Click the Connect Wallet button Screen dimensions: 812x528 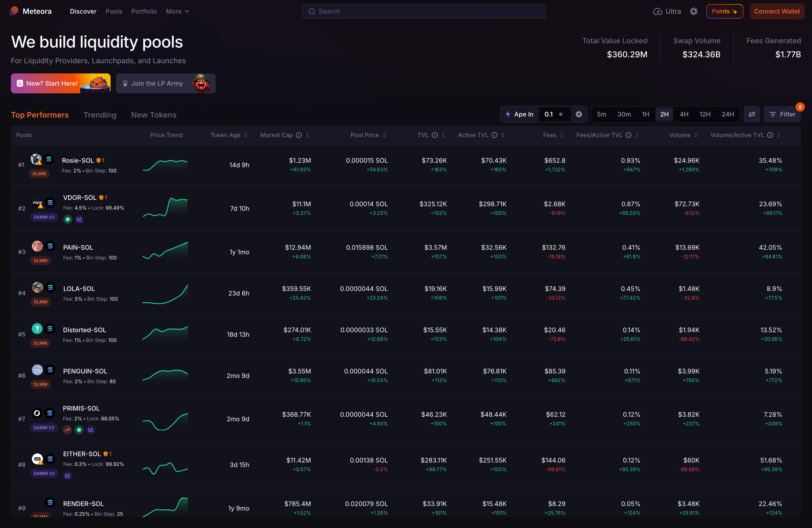click(776, 11)
